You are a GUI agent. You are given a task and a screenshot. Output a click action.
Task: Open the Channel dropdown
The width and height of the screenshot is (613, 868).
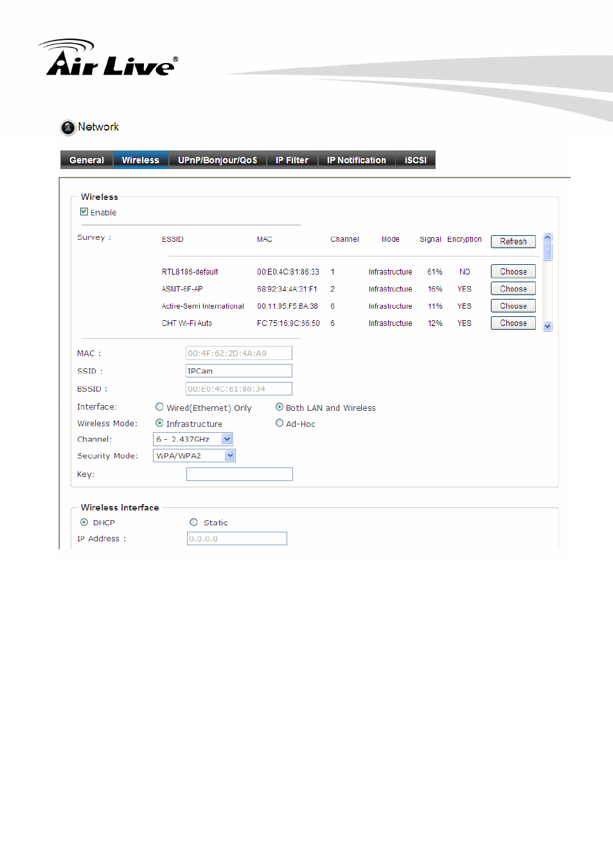(193, 439)
